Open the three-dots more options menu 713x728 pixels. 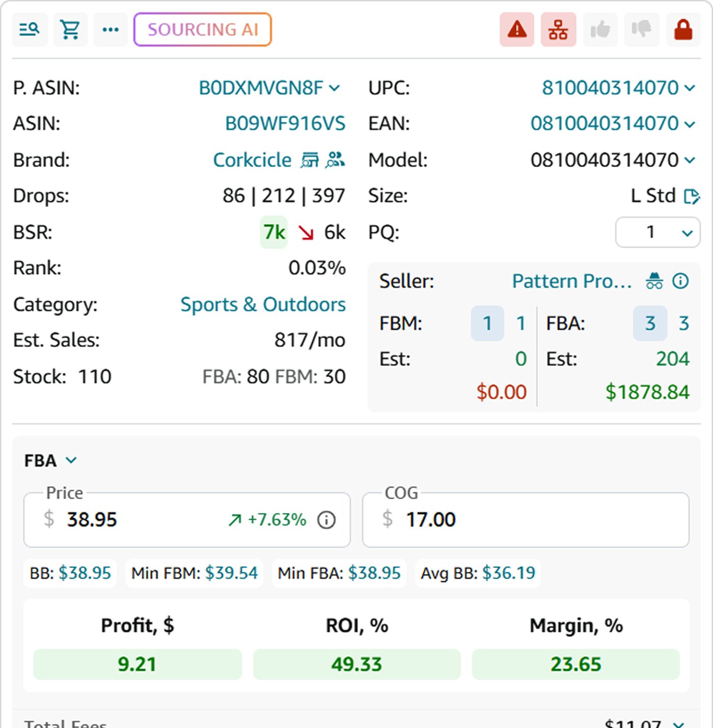pos(111,30)
